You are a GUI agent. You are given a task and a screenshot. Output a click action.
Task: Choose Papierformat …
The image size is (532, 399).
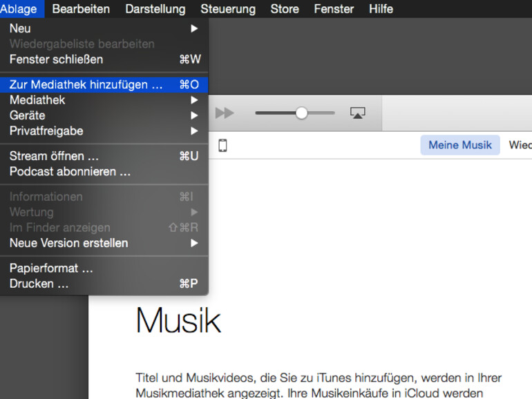pyautogui.click(x=104, y=268)
